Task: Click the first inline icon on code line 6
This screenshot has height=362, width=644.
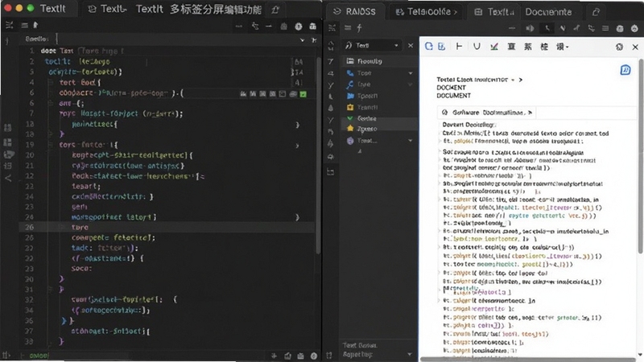Action: tap(243, 94)
